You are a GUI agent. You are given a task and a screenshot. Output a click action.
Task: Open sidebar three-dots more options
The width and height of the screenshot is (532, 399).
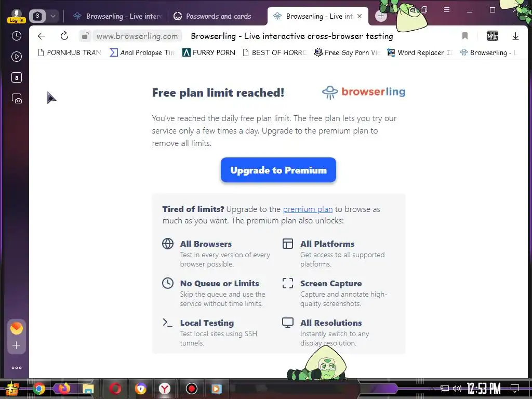[17, 368]
